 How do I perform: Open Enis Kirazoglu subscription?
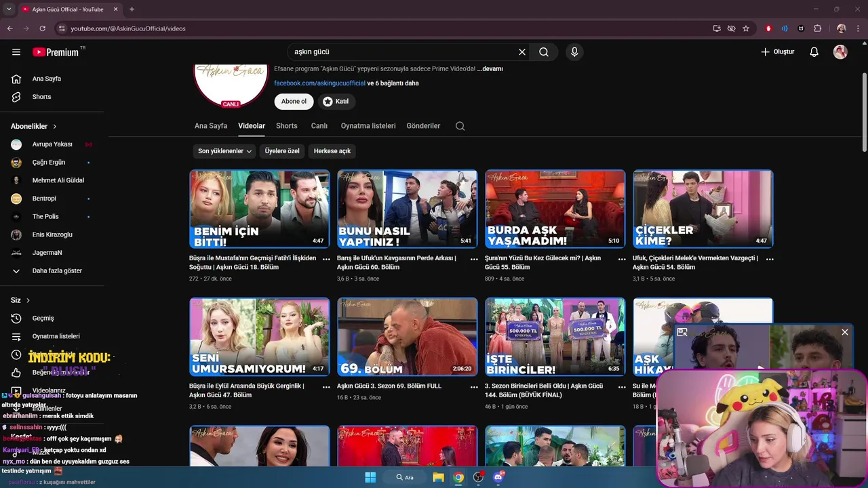click(52, 235)
